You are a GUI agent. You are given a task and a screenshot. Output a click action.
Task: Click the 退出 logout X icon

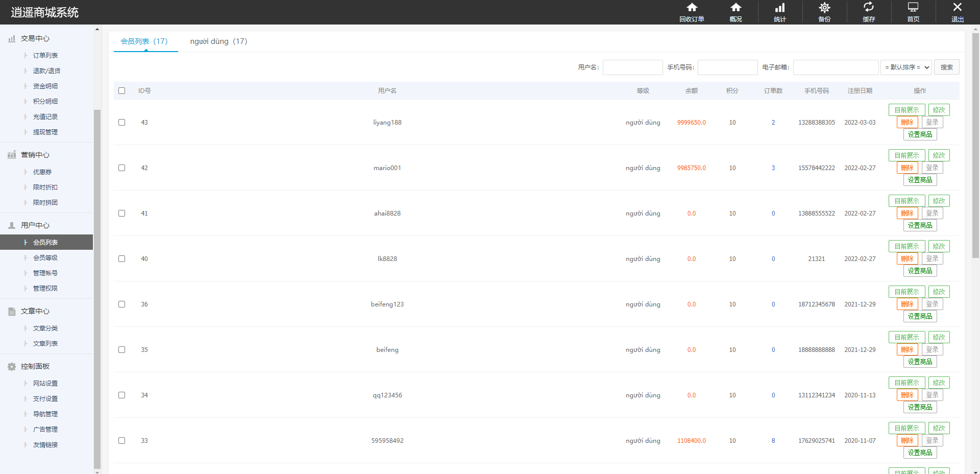[x=958, y=8]
